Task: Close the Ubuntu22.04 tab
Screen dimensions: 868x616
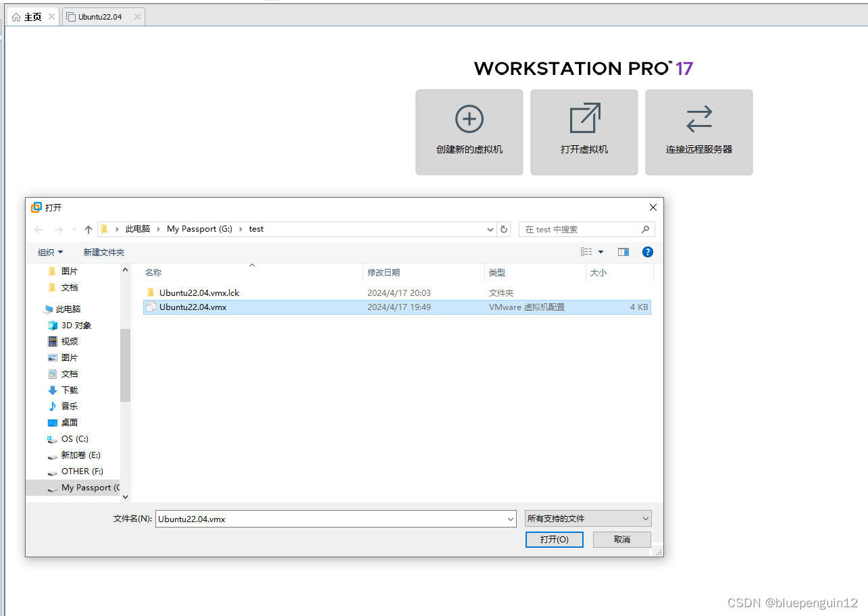Action: [x=137, y=17]
